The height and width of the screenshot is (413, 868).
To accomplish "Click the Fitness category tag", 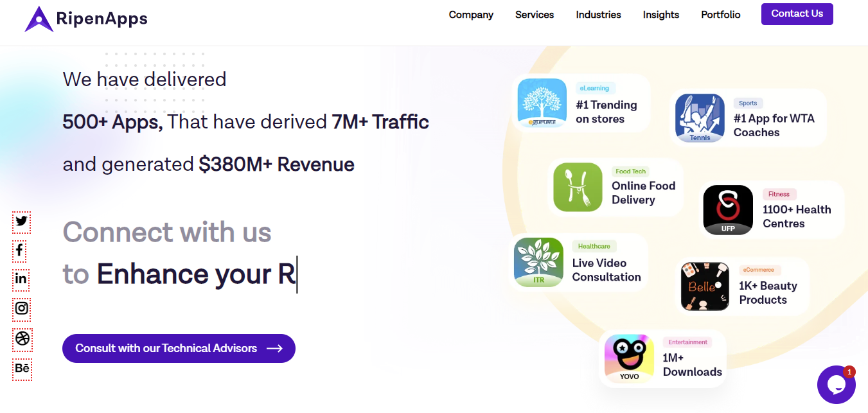I will click(779, 194).
